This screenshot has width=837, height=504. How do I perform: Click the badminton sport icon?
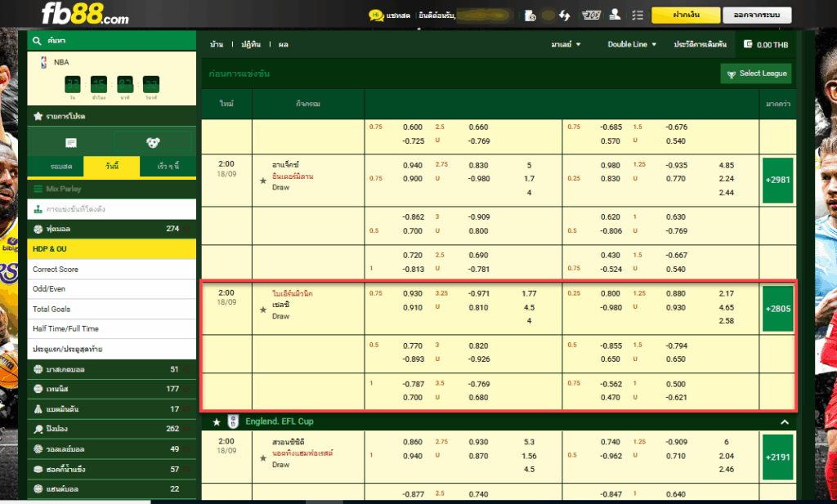[x=38, y=409]
